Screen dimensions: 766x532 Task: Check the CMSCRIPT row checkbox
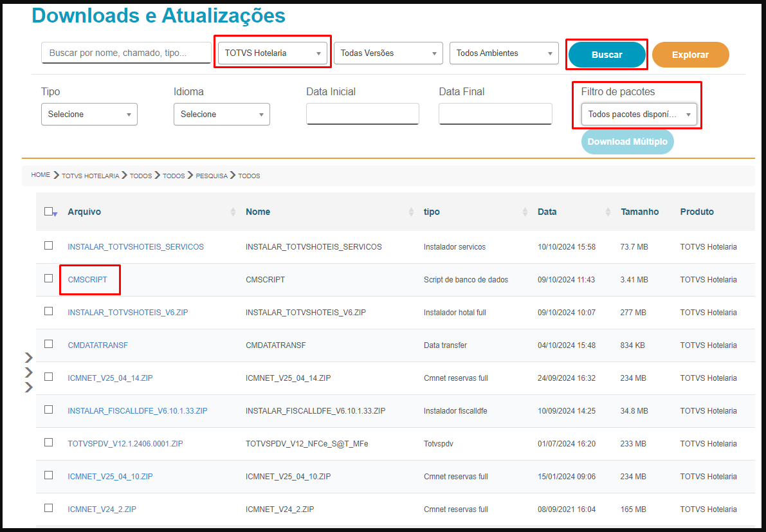point(48,278)
